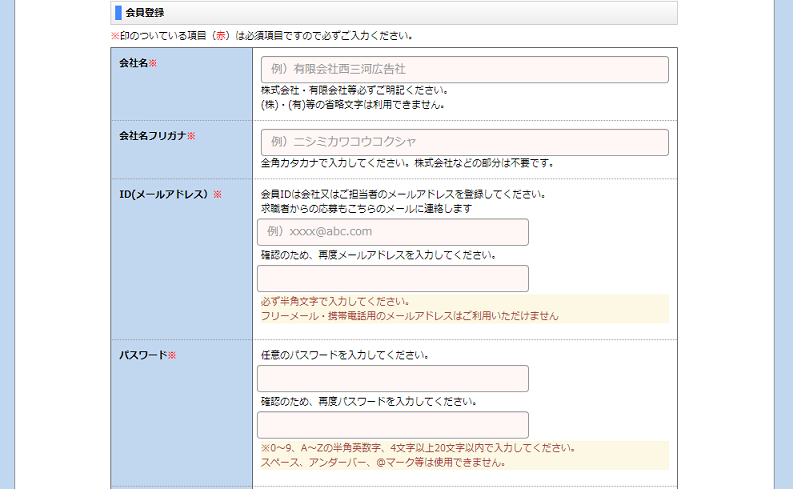
Task: Click the パスワード row label
Action: [147, 355]
